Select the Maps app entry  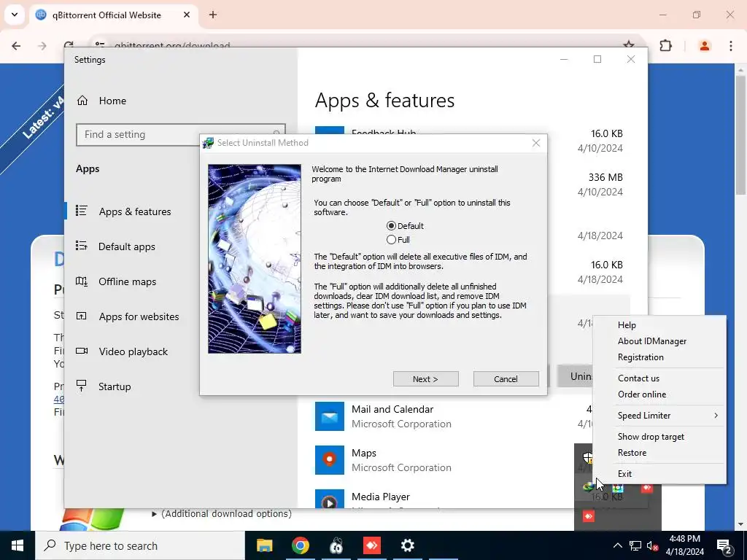click(443, 460)
